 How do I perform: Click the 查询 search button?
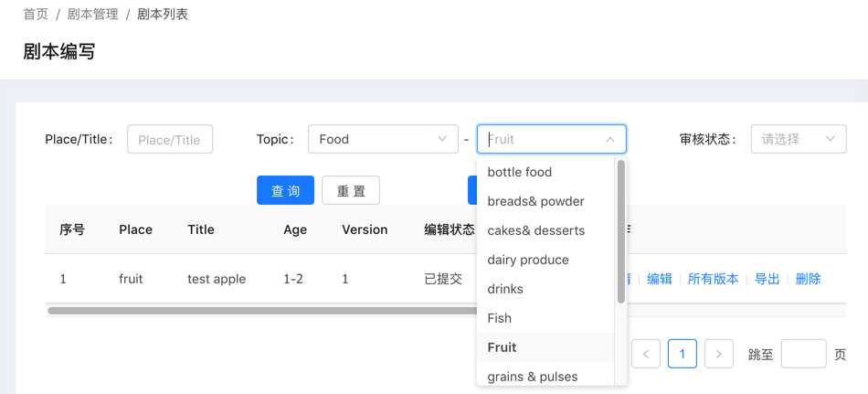point(285,190)
